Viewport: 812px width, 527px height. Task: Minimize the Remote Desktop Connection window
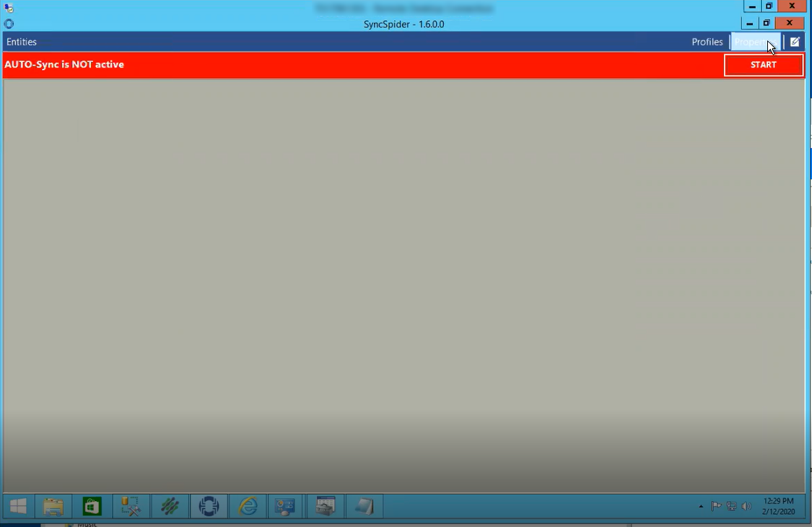point(752,6)
